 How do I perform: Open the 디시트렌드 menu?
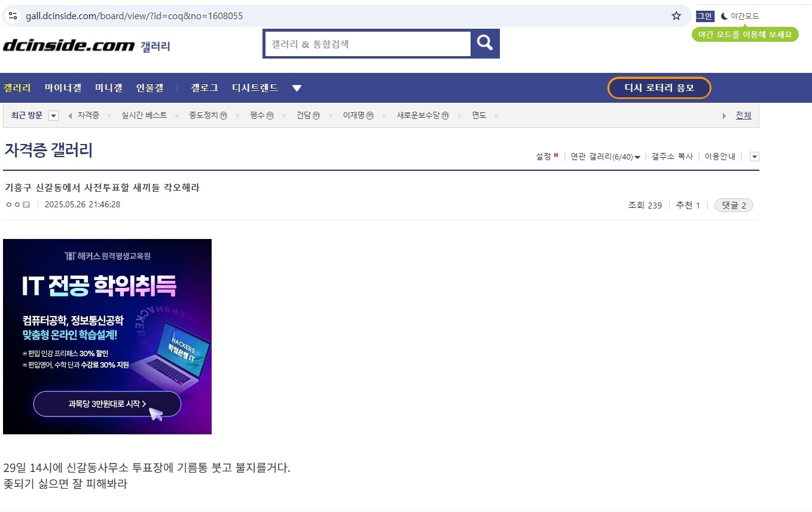255,88
